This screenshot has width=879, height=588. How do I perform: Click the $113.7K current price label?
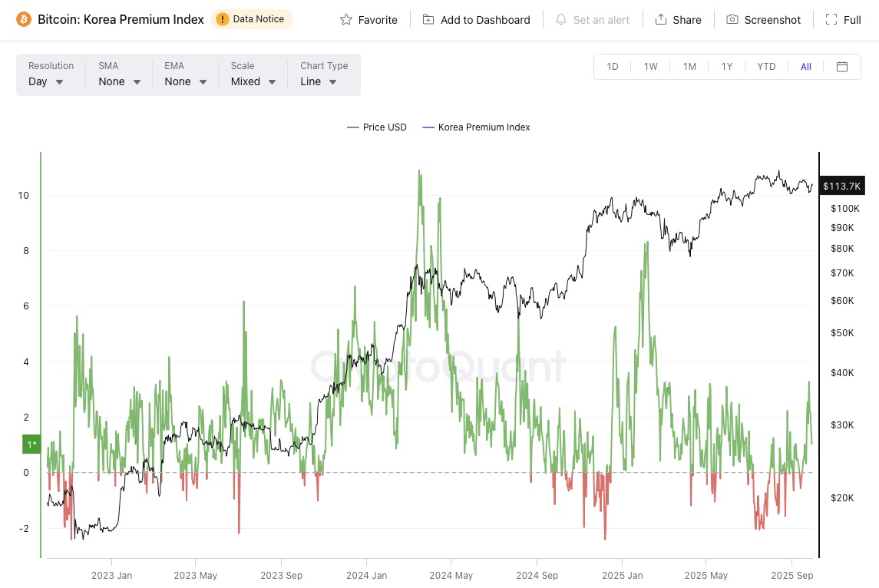(841, 186)
